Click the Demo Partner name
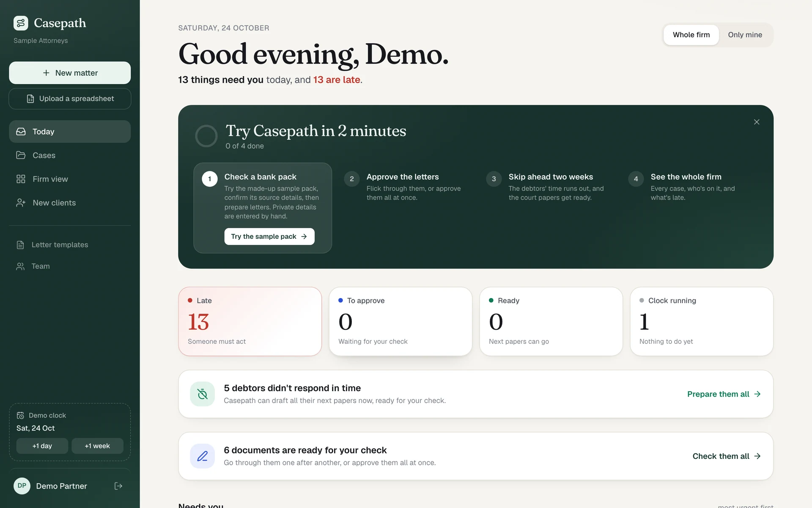Screen dimensions: 812x508 point(62,486)
